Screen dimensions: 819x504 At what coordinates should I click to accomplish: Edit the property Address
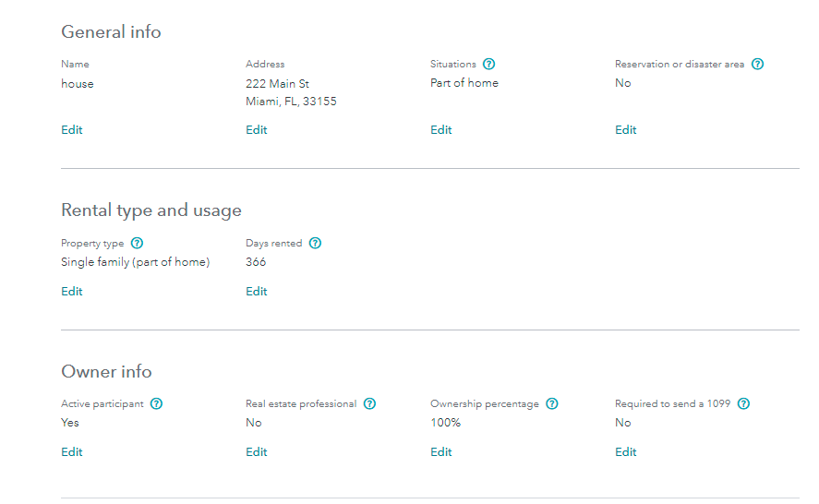pos(257,130)
